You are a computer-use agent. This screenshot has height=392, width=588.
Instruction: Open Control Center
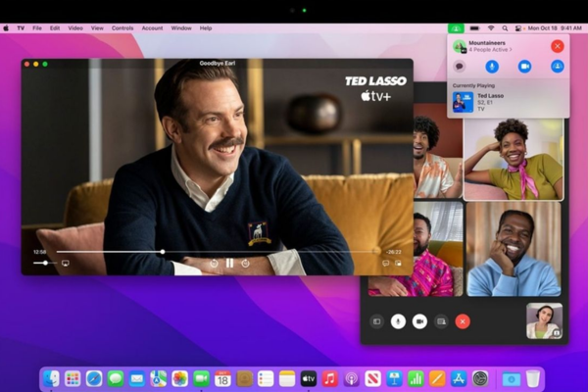click(x=518, y=28)
